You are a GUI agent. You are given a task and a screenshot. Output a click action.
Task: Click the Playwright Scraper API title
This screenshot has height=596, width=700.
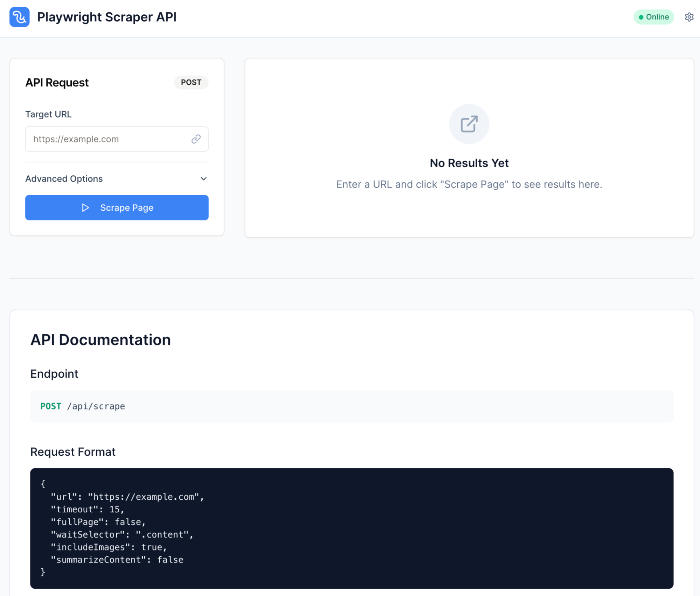coord(107,17)
